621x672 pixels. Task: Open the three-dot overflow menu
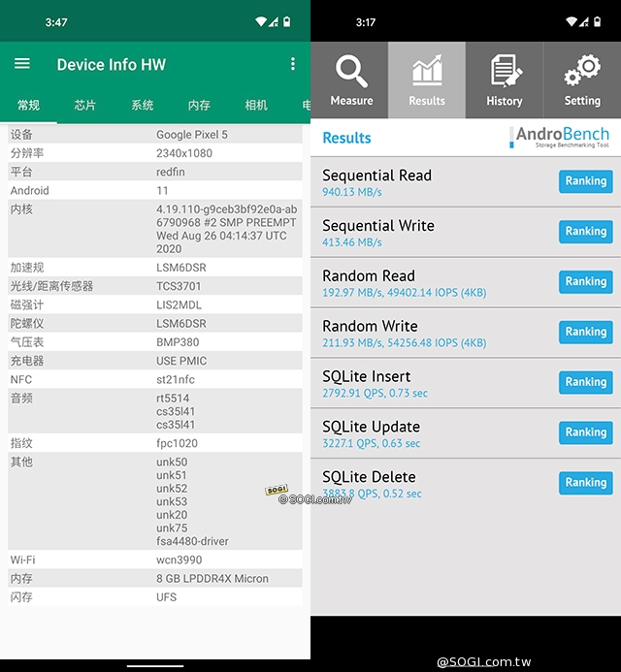click(x=293, y=64)
